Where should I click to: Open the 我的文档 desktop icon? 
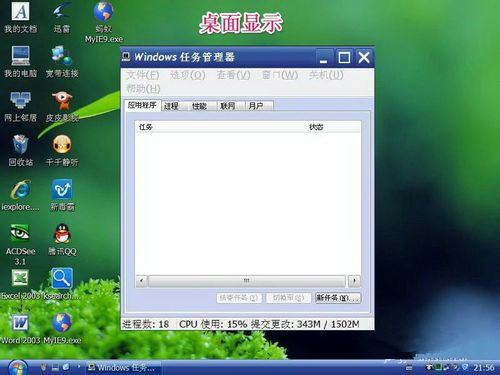pyautogui.click(x=21, y=17)
